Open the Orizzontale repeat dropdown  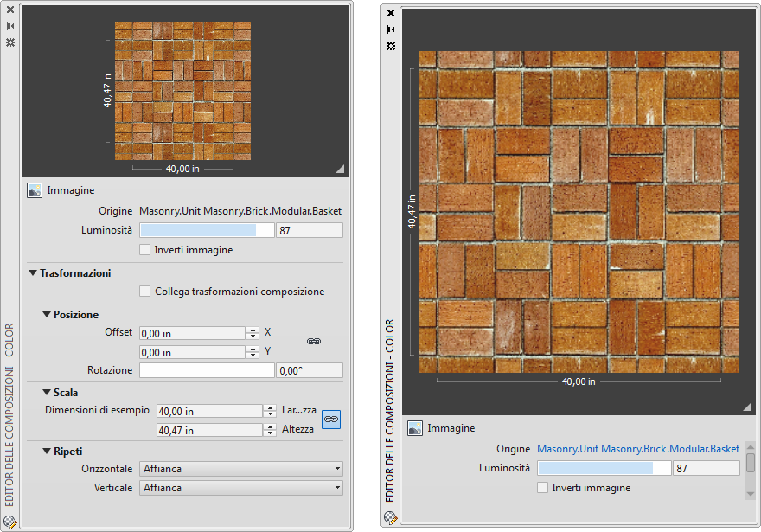click(x=240, y=469)
